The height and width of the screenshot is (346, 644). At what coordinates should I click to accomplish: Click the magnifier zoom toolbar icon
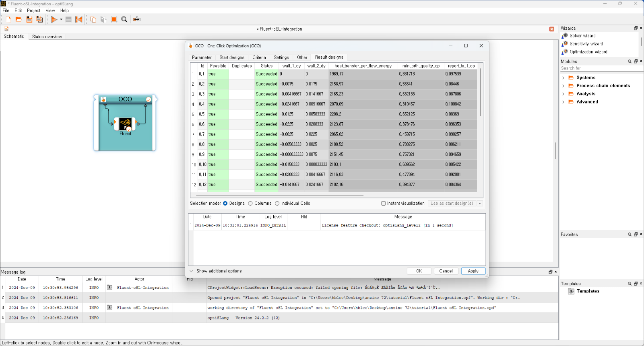124,19
